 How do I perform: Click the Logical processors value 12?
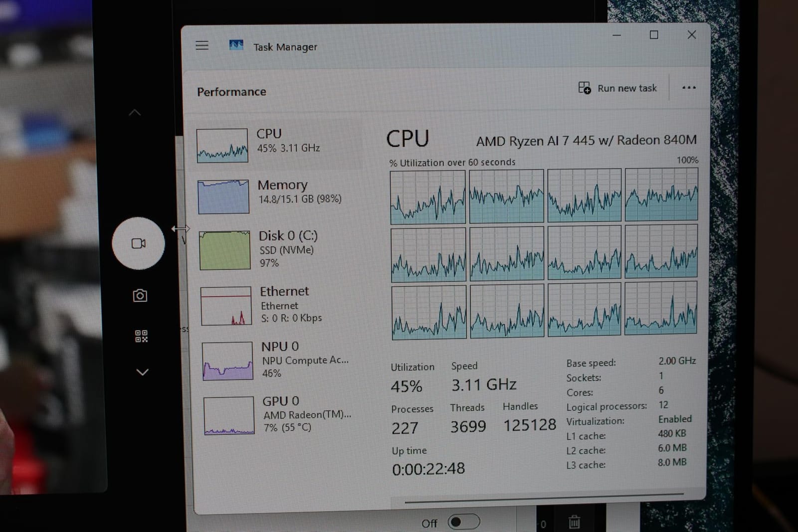click(663, 404)
